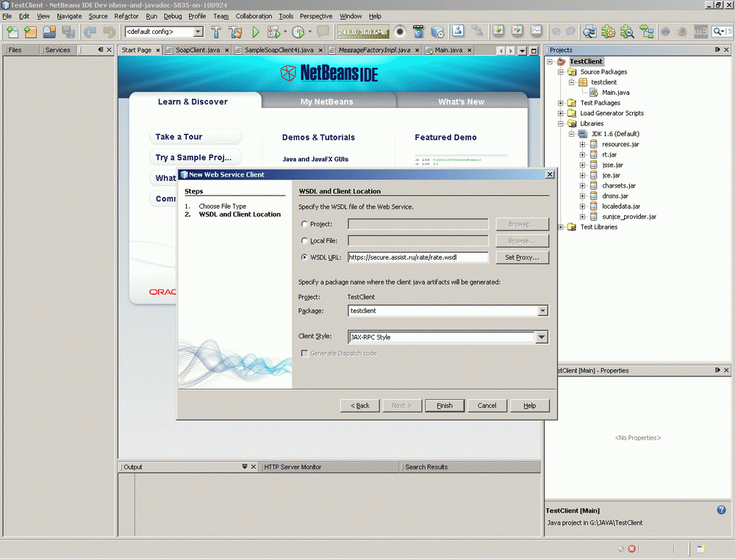The image size is (735, 560).
Task: Switch to the SoapClient.java tab
Action: tap(197, 50)
